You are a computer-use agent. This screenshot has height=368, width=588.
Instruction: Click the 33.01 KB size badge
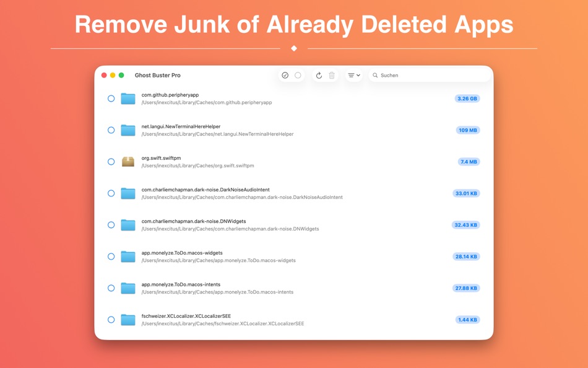(466, 193)
